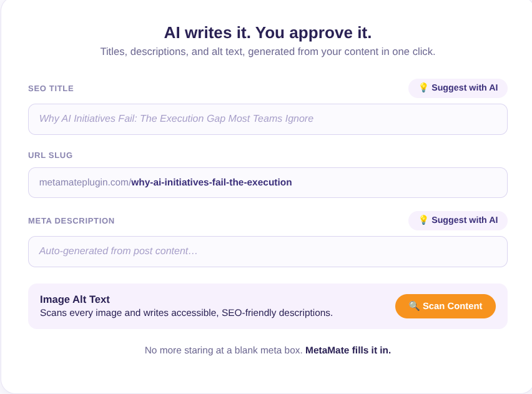
Task: Click the magnifying glass icon on Scan Content
Action: 414,306
